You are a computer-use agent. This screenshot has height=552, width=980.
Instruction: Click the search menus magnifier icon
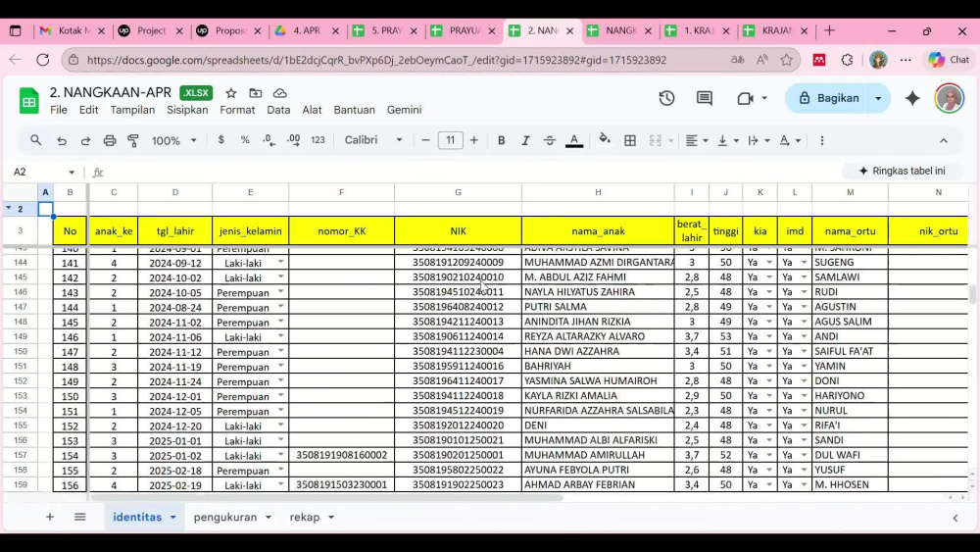(35, 140)
